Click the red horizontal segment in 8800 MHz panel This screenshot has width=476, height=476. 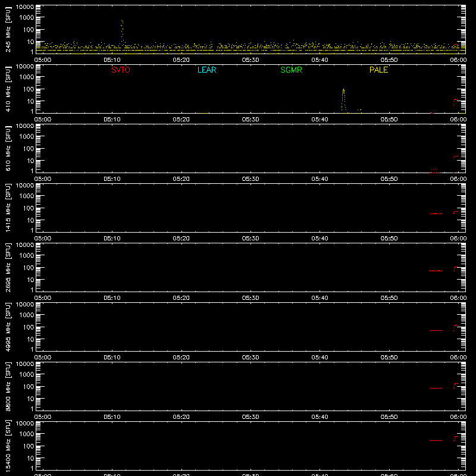(436, 388)
